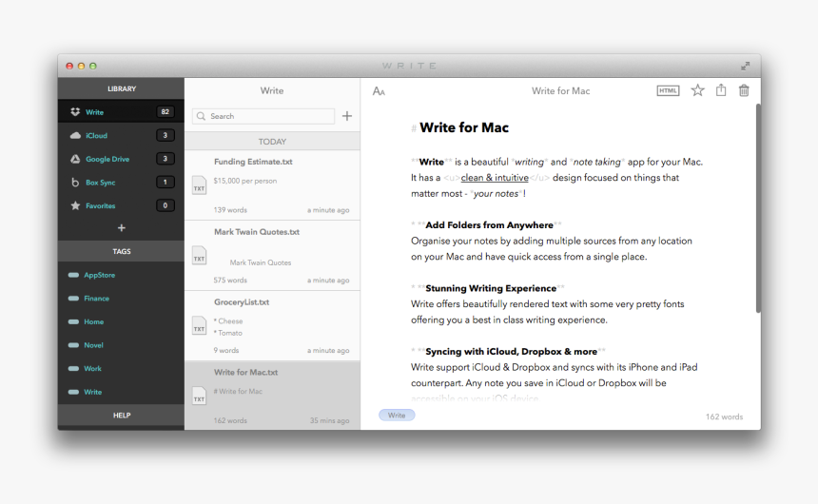This screenshot has width=818, height=504.
Task: Click the 575 words count label
Action: click(230, 281)
